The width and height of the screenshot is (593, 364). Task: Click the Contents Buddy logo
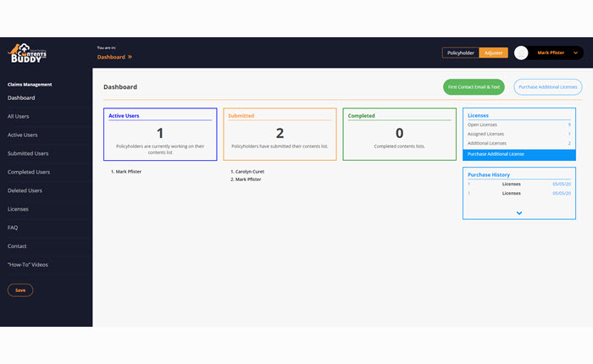click(27, 53)
